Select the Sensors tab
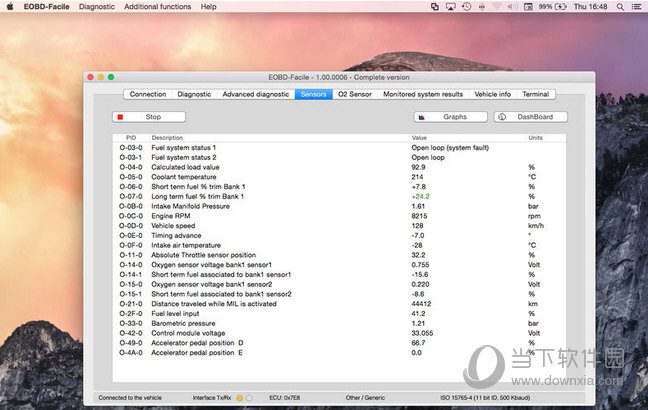Screen dimensions: 648x410 coord(314,94)
